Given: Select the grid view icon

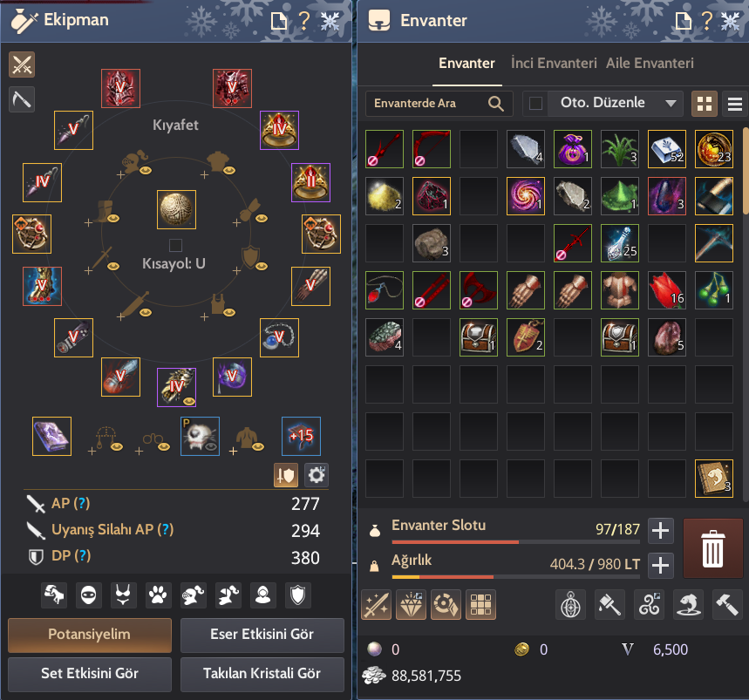Looking at the screenshot, I should click(x=705, y=104).
